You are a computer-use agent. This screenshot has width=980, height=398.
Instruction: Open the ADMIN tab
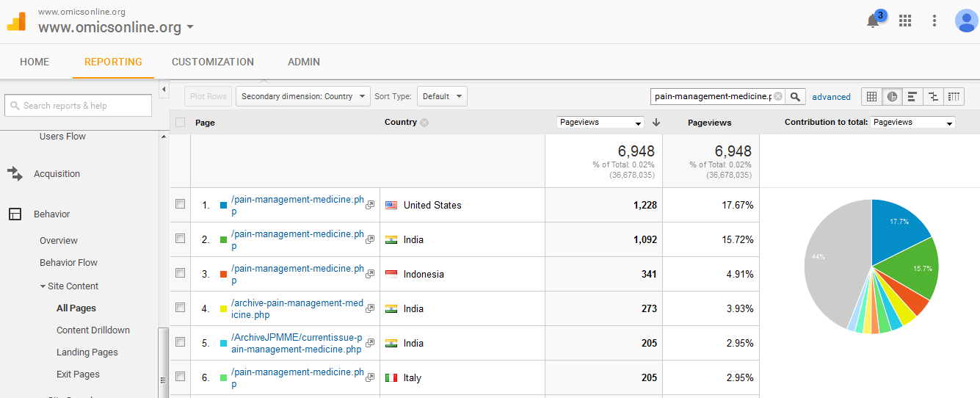click(x=304, y=62)
